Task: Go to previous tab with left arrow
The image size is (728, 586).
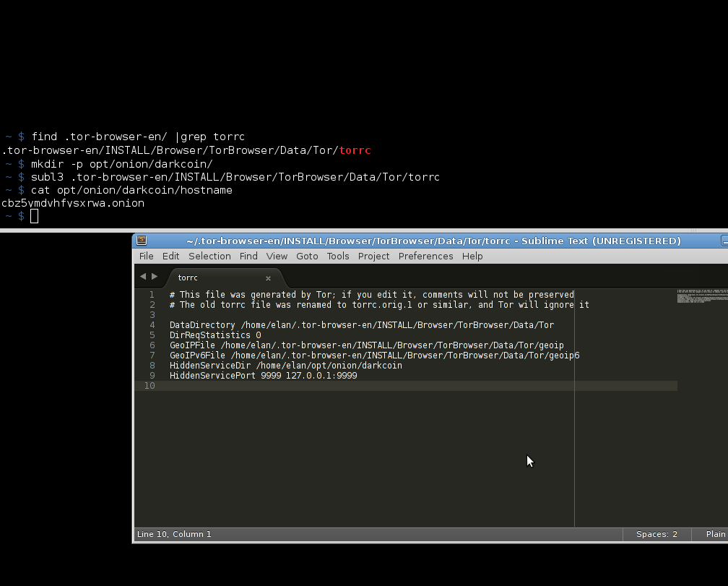Action: 143,276
